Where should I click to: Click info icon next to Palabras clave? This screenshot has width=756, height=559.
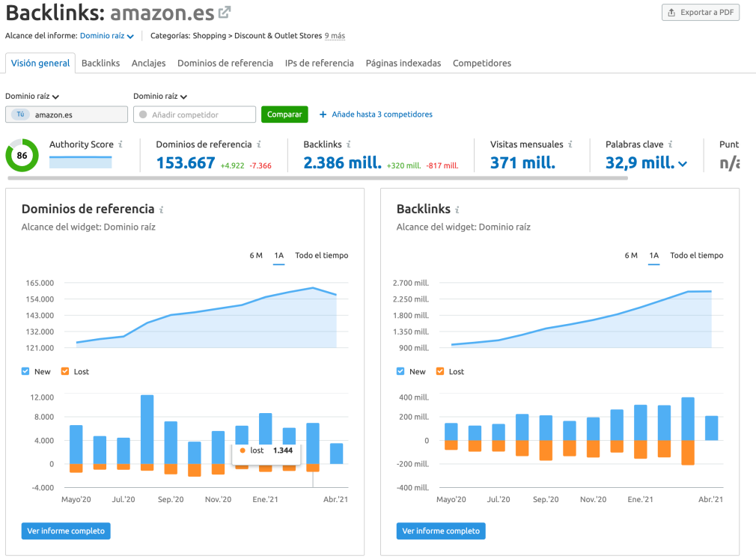[x=671, y=144]
